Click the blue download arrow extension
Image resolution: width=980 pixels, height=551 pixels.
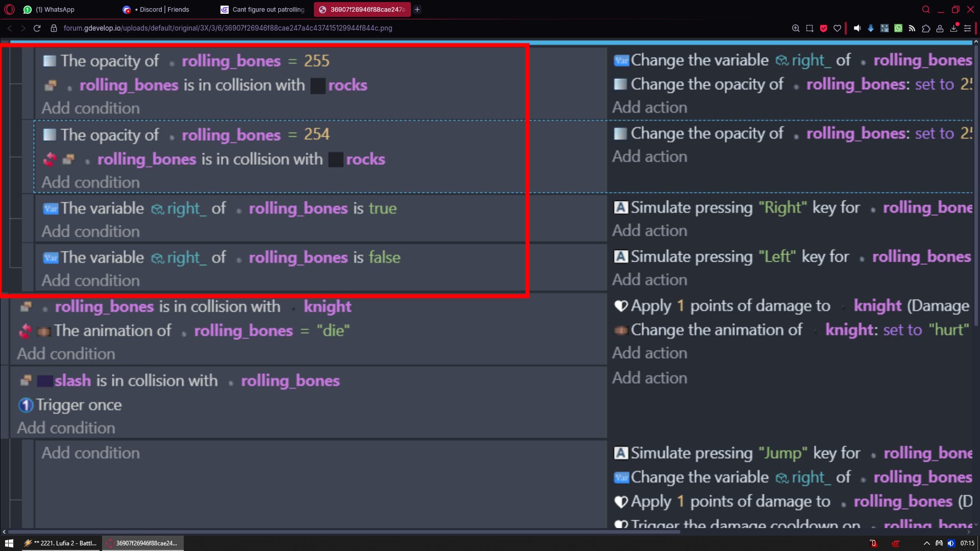click(871, 28)
